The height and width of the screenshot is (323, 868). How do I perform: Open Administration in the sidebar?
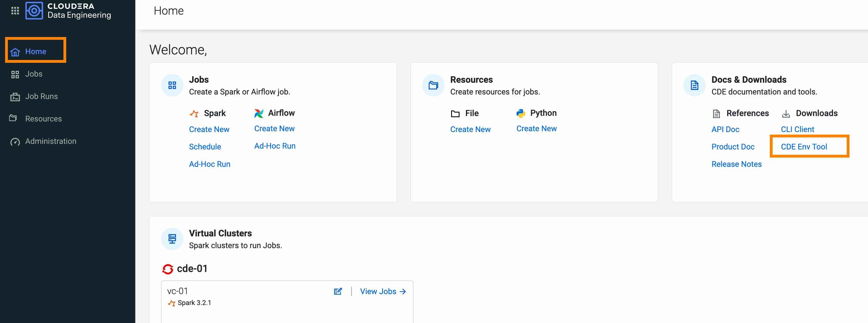tap(50, 141)
